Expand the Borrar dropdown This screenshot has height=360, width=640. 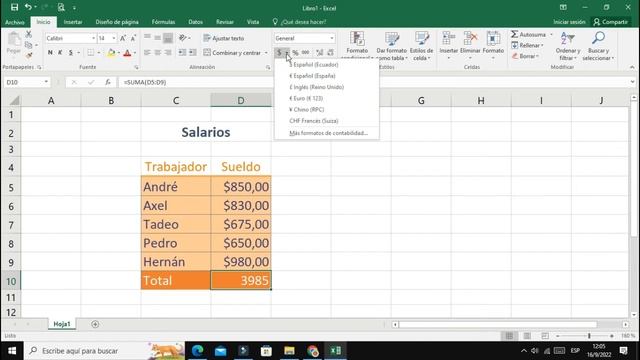[x=538, y=56]
